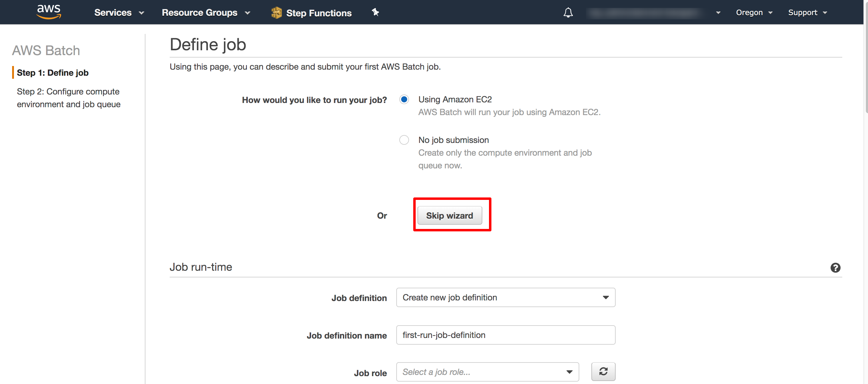Click the Job definition label

coord(359,298)
